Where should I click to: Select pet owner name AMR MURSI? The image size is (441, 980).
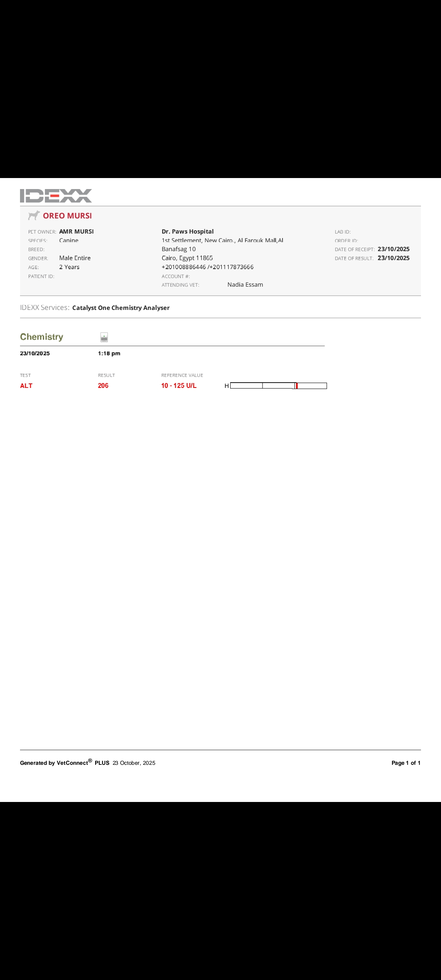76,232
